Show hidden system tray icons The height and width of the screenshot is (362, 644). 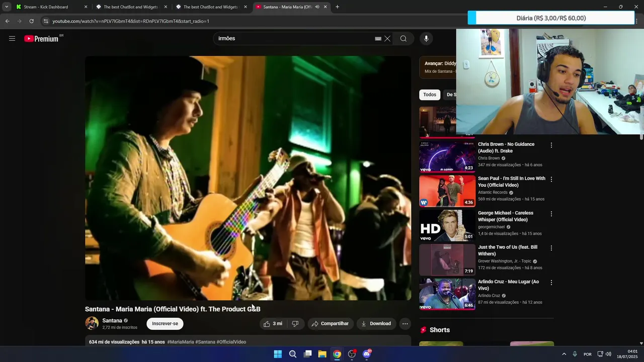(x=564, y=354)
